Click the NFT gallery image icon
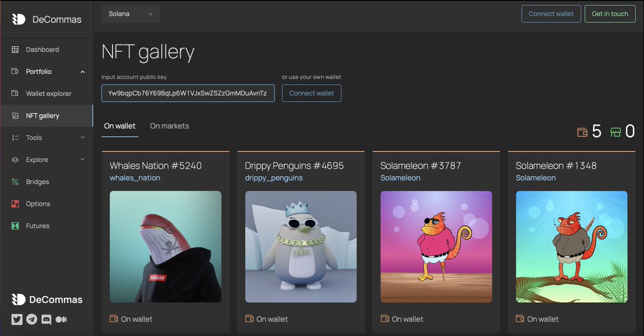The image size is (644, 336). pyautogui.click(x=15, y=116)
